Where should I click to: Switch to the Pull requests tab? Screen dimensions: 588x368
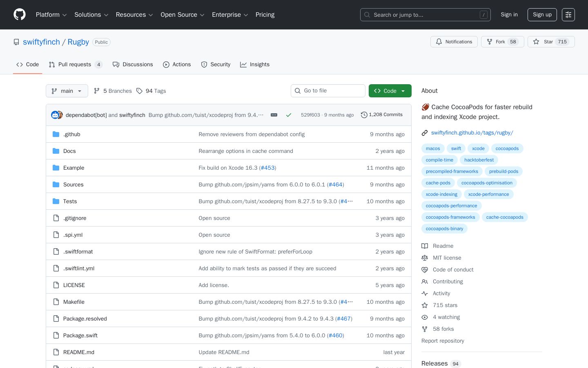tap(76, 65)
